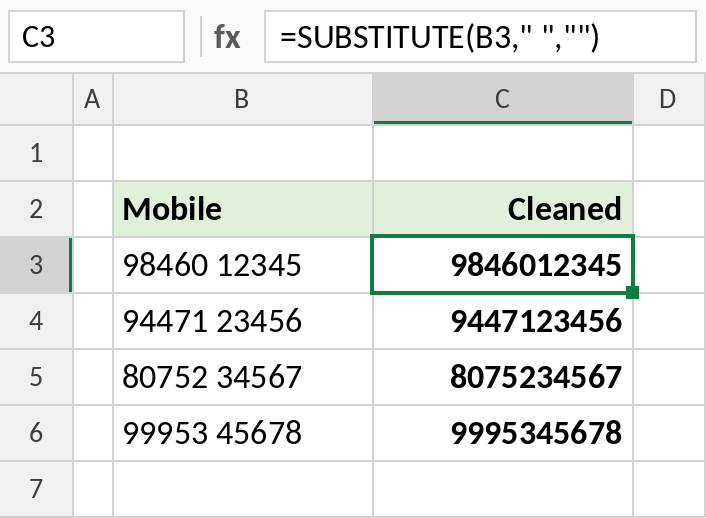The width and height of the screenshot is (706, 518).
Task: Click the Mobile header cell
Action: [243, 209]
